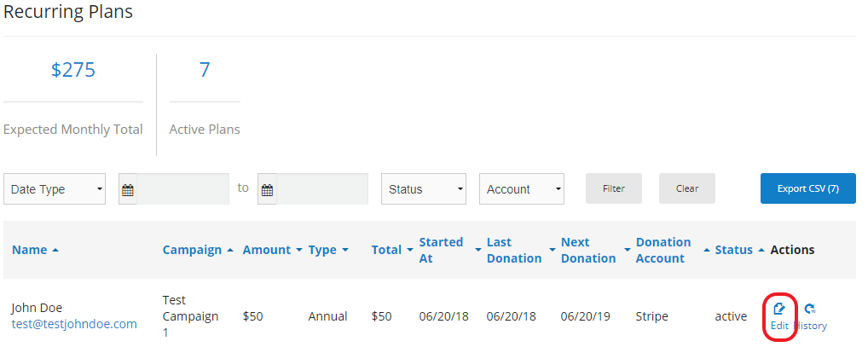Click the start date calendar icon
This screenshot has height=347, width=868.
pos(128,190)
